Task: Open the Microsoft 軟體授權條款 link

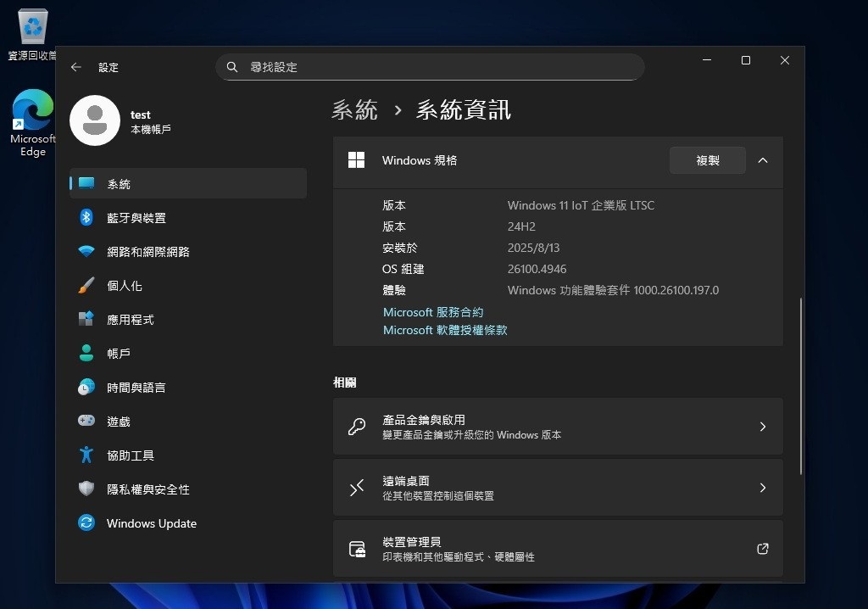Action: (445, 330)
